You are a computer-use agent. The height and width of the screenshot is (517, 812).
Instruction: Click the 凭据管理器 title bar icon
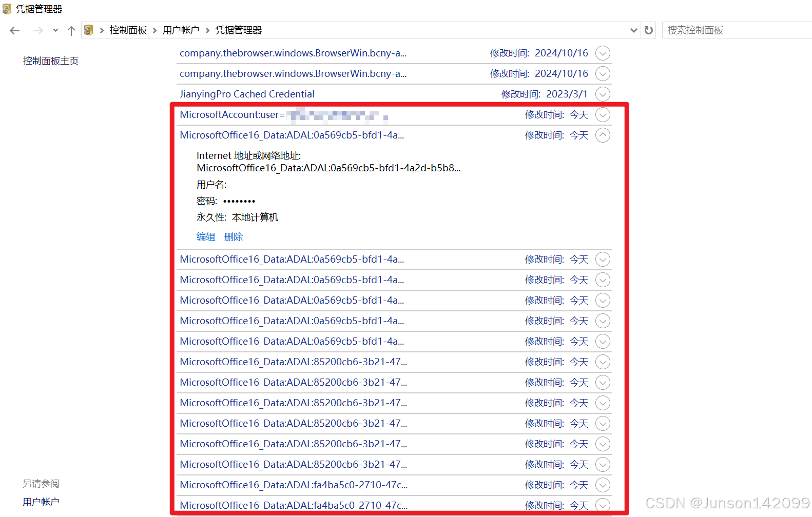pos(7,9)
